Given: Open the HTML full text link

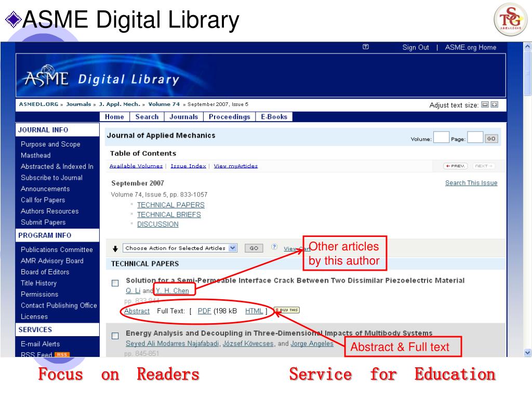Looking at the screenshot, I should 254,311.
